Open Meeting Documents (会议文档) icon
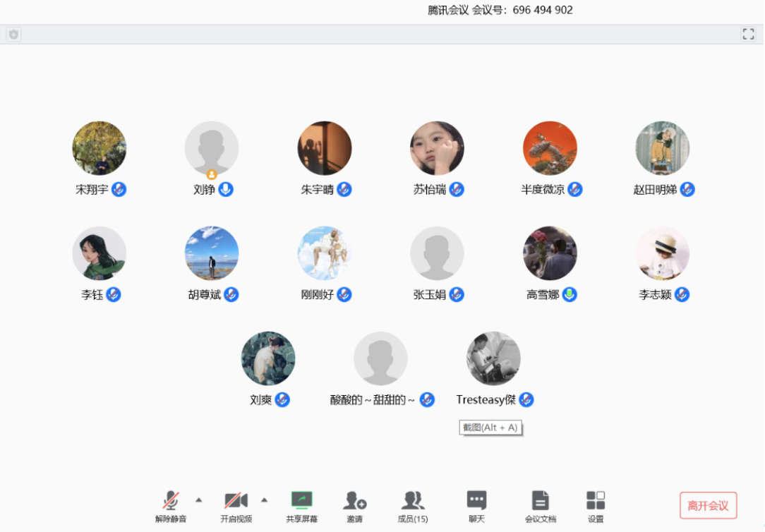765x532 pixels. tap(540, 501)
